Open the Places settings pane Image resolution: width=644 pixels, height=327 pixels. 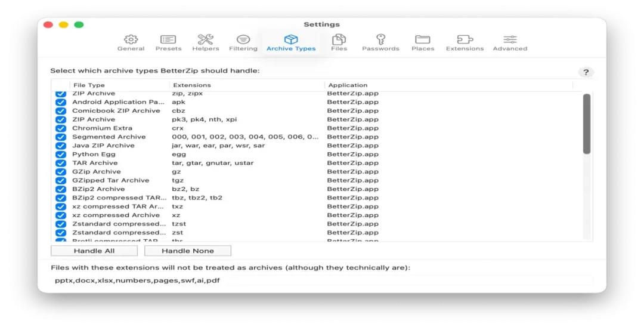click(423, 43)
